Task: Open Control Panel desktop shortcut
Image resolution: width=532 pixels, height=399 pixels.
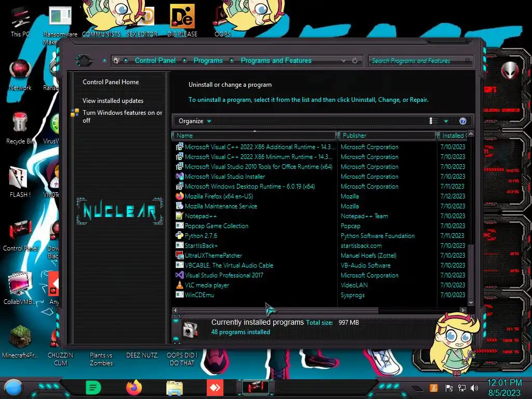Action: point(20,235)
